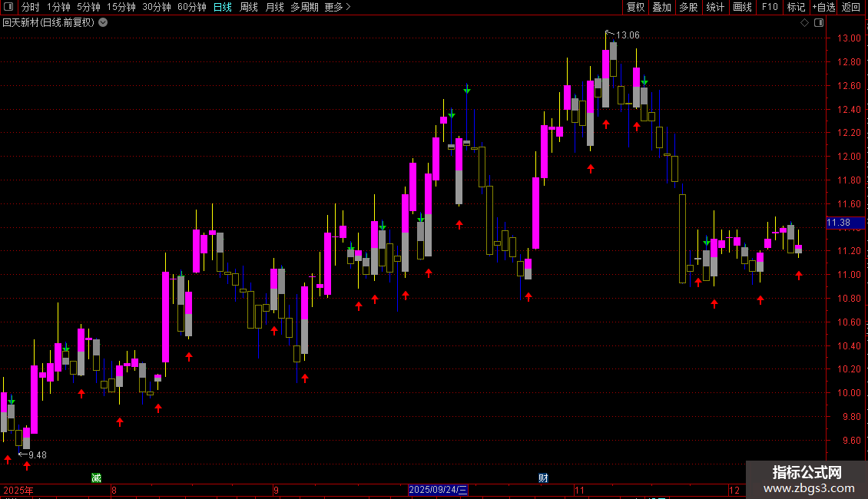
Task: Click the 返回 back button
Action: tap(851, 7)
